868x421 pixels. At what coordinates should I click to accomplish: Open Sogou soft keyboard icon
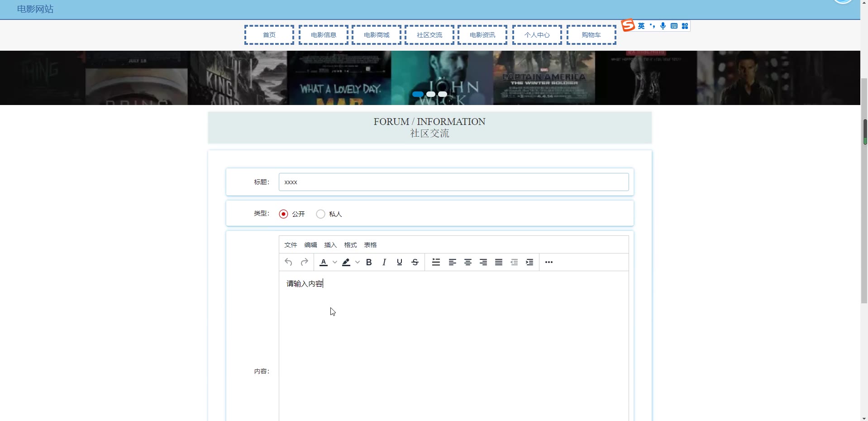(674, 26)
